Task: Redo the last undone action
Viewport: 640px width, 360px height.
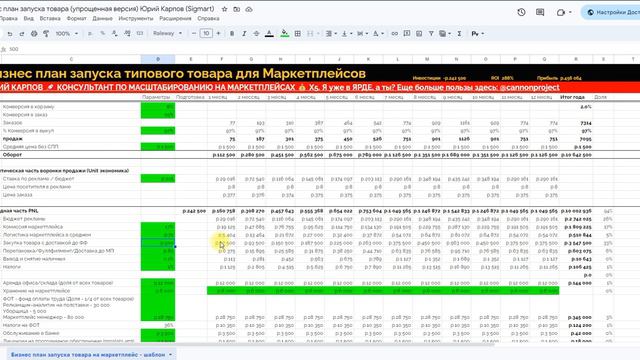Action: coord(22,33)
